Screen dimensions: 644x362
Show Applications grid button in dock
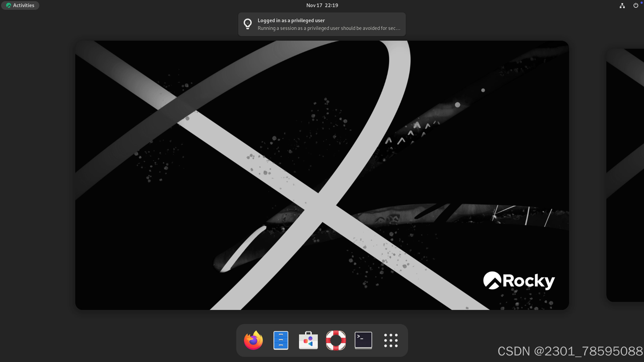click(x=391, y=340)
